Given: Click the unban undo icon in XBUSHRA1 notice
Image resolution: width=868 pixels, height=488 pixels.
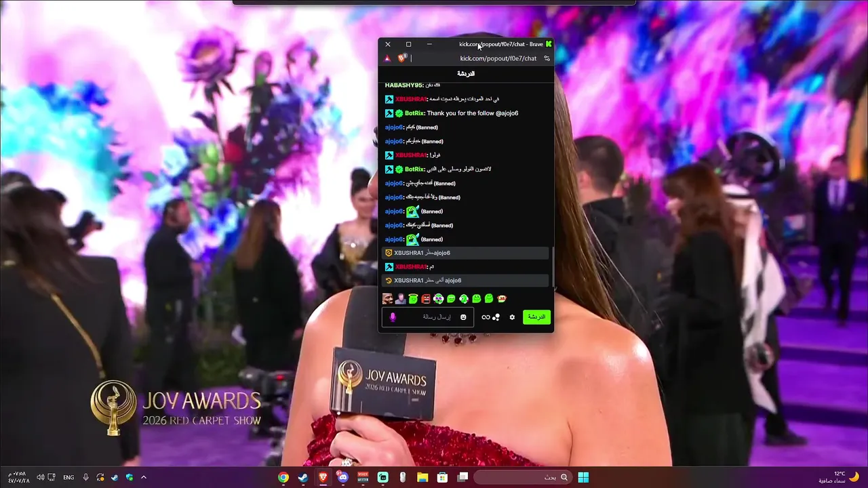Looking at the screenshot, I should pos(389,281).
